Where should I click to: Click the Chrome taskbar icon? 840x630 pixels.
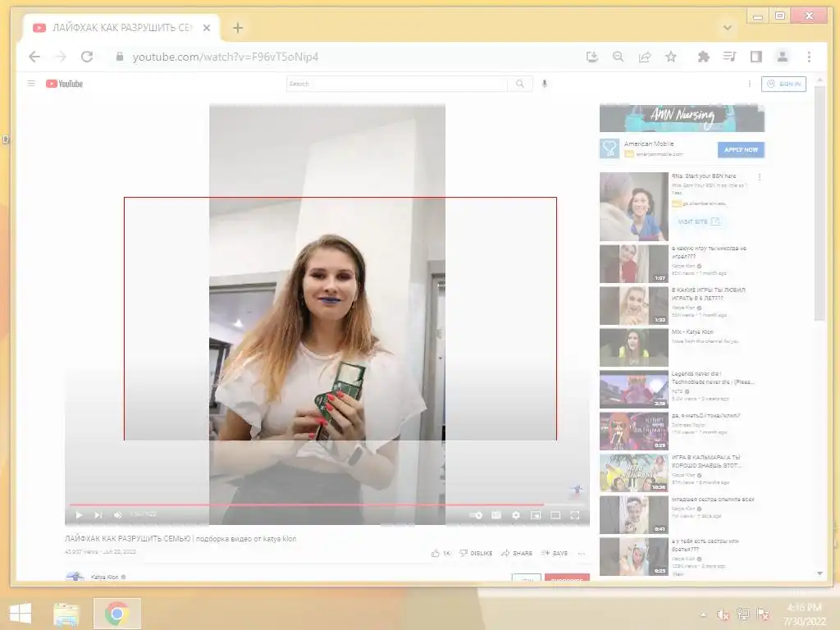click(116, 614)
